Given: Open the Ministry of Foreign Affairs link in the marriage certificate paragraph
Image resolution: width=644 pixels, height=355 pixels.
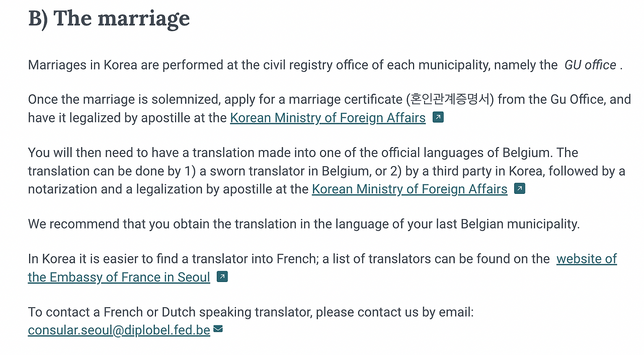Looking at the screenshot, I should [x=328, y=118].
